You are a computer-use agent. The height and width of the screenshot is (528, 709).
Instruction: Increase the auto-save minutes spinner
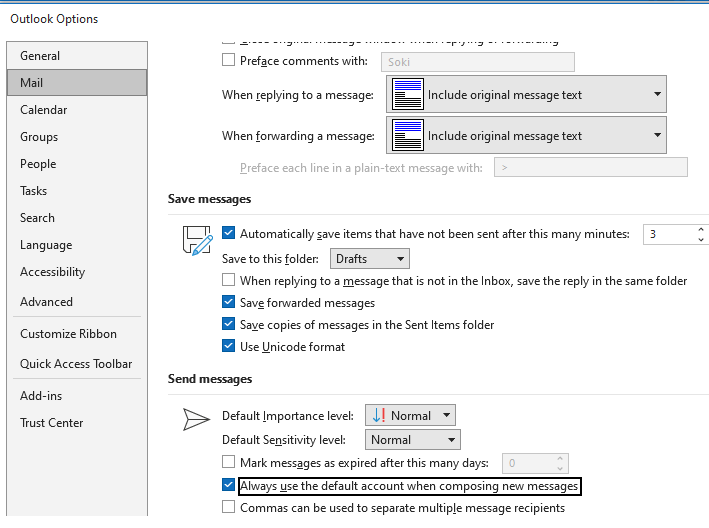pos(700,229)
